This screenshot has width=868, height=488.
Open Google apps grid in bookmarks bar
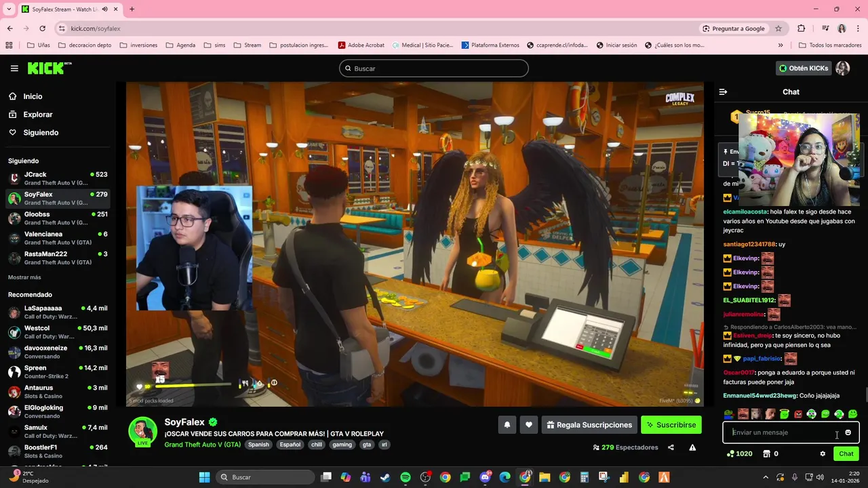point(9,45)
